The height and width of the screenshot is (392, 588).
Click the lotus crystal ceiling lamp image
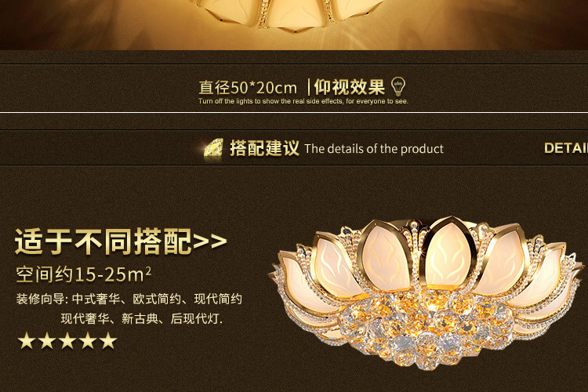click(426, 292)
